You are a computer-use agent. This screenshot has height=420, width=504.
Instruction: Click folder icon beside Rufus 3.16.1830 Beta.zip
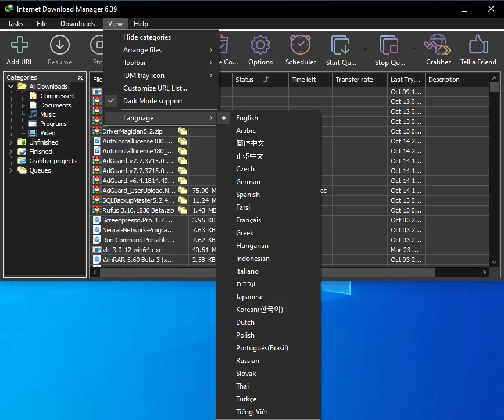pyautogui.click(x=183, y=210)
